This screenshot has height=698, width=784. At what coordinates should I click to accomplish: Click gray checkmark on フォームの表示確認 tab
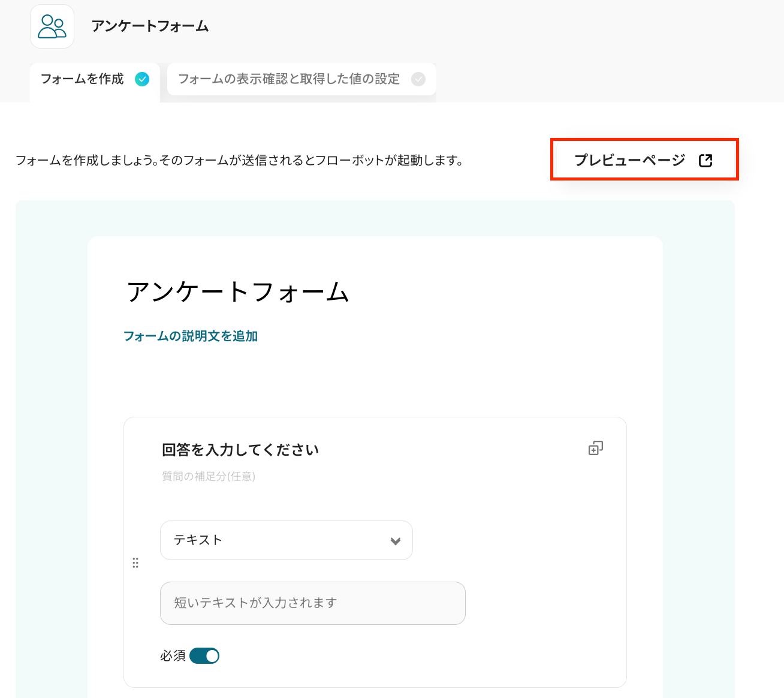coord(418,79)
